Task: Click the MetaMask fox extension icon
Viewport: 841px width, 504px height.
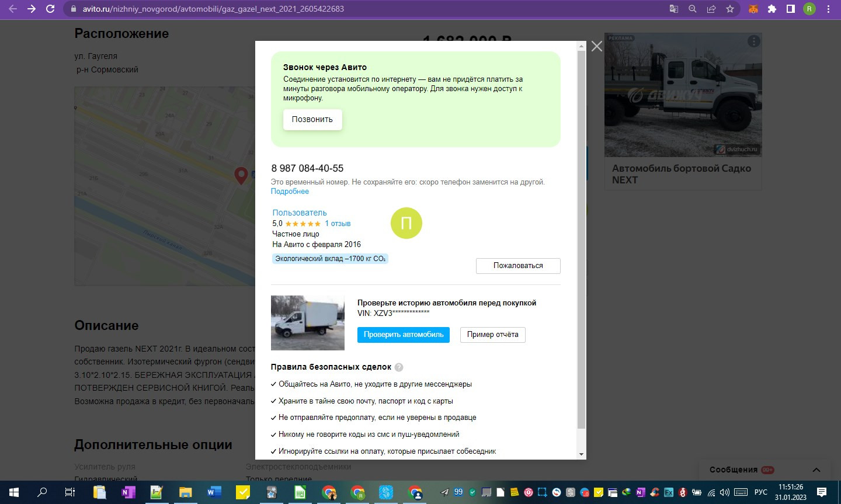Action: tap(753, 9)
